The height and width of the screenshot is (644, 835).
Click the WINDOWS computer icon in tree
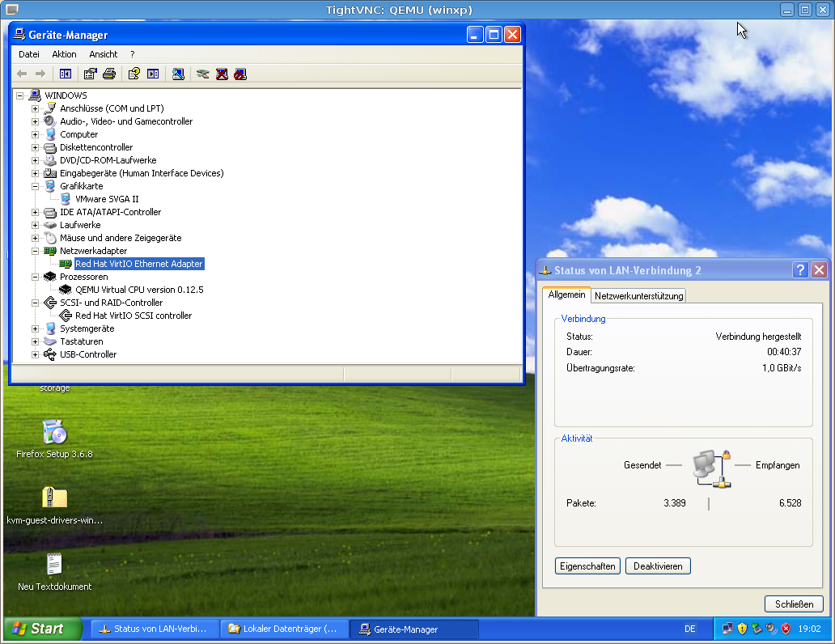click(x=35, y=95)
